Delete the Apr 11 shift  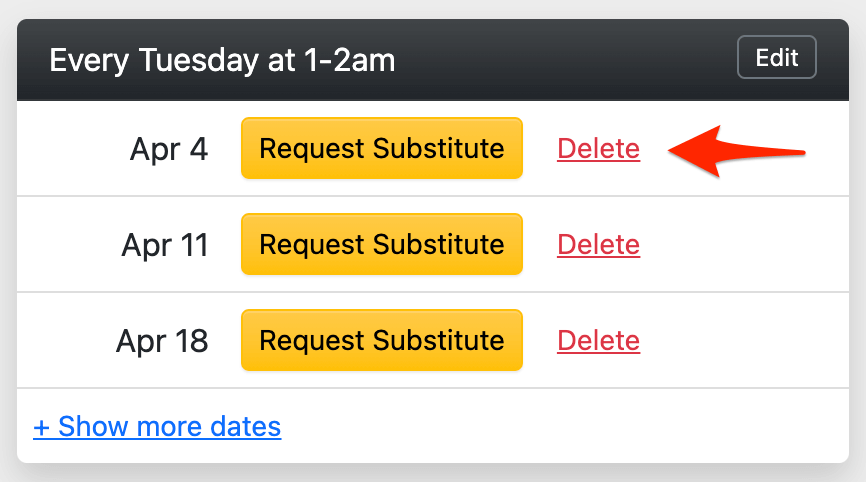[x=598, y=245]
